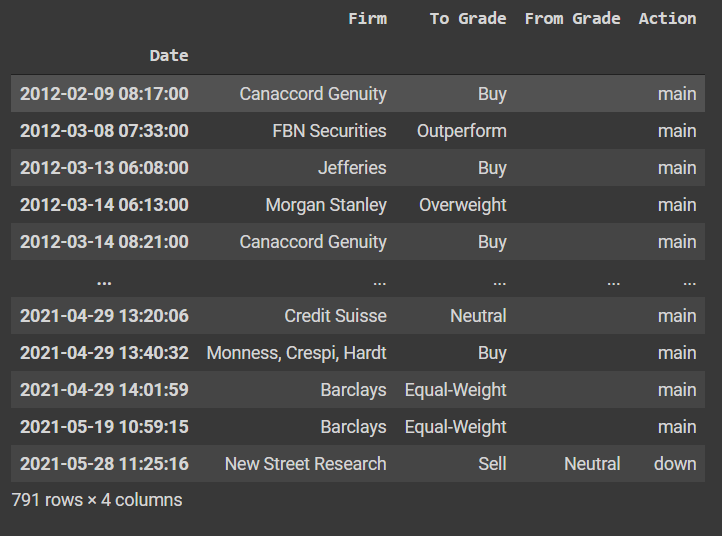Click the To Grade column header

point(468,19)
